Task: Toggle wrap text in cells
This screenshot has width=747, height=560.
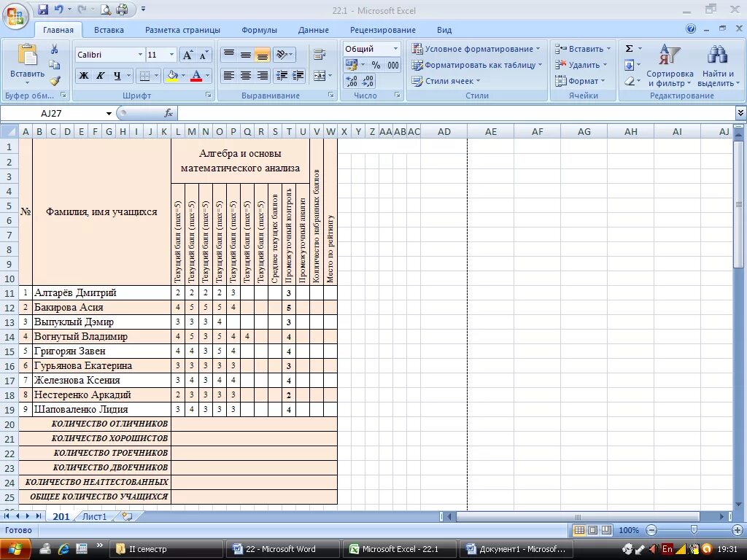Action: 320,54
